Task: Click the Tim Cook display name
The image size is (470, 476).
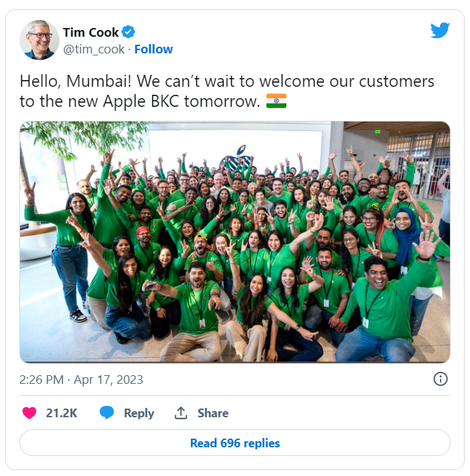Action: point(91,32)
